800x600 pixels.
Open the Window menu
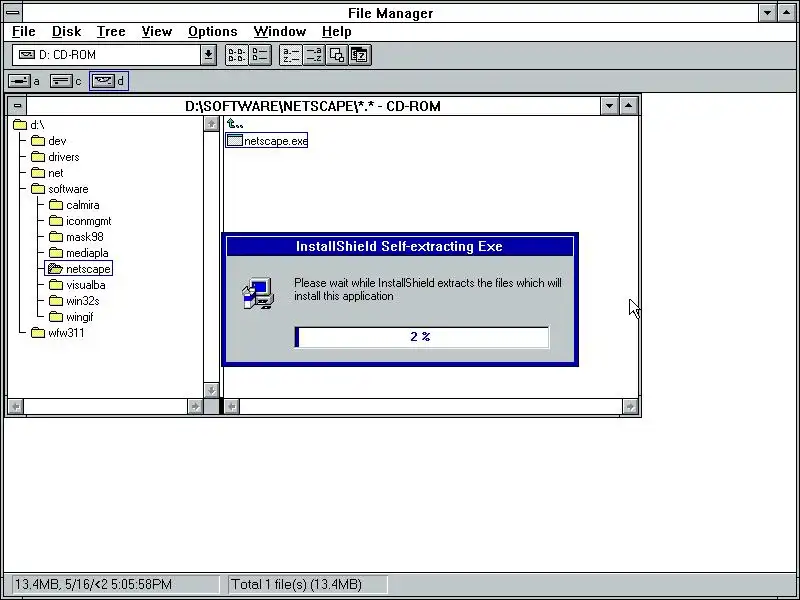[x=280, y=32]
